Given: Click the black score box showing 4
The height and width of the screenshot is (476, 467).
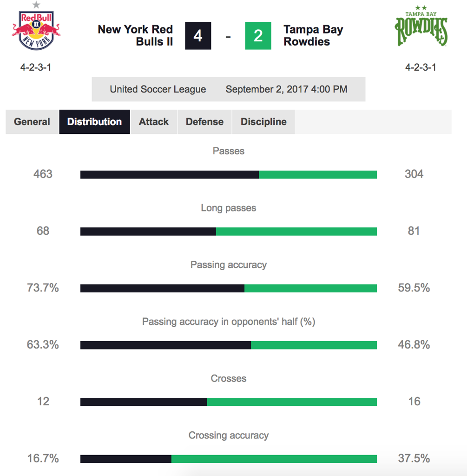Looking at the screenshot, I should tap(198, 36).
